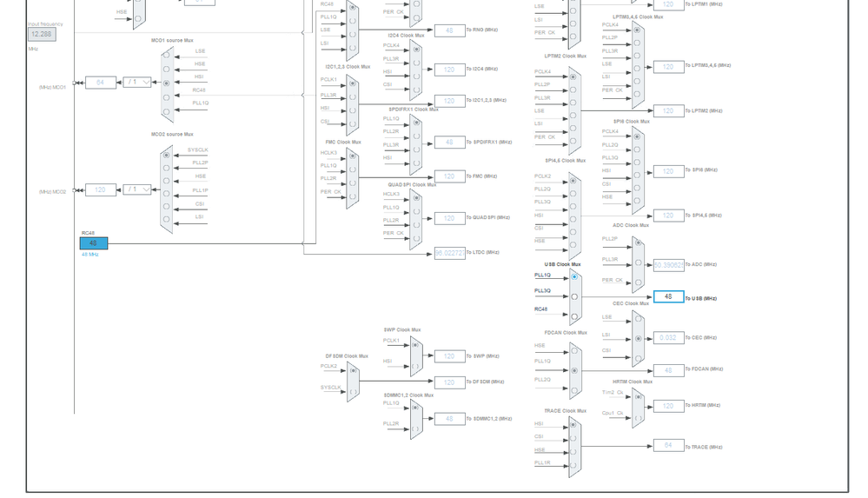Select PLL1R in TRACE Clock Mux
The height and width of the screenshot is (498, 868).
[x=573, y=465]
